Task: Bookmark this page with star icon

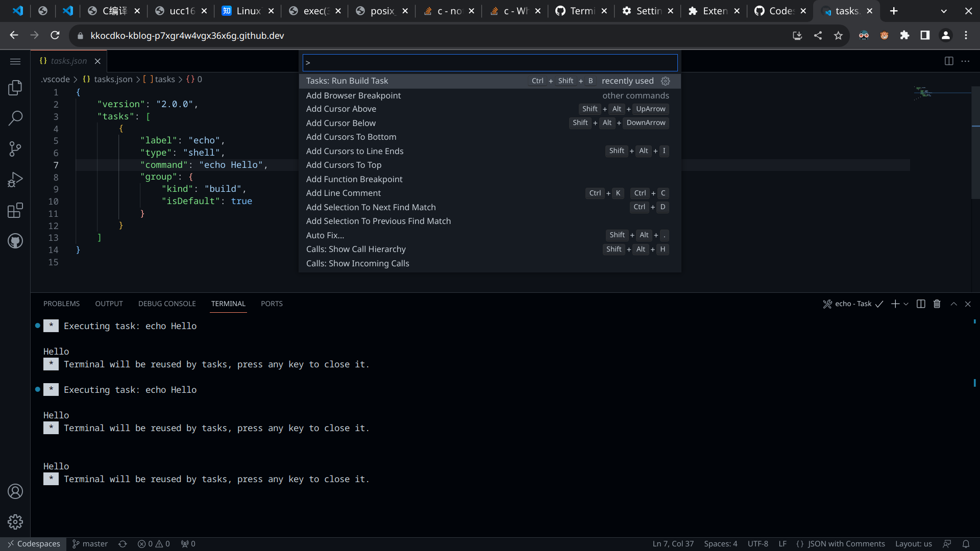Action: pos(838,35)
